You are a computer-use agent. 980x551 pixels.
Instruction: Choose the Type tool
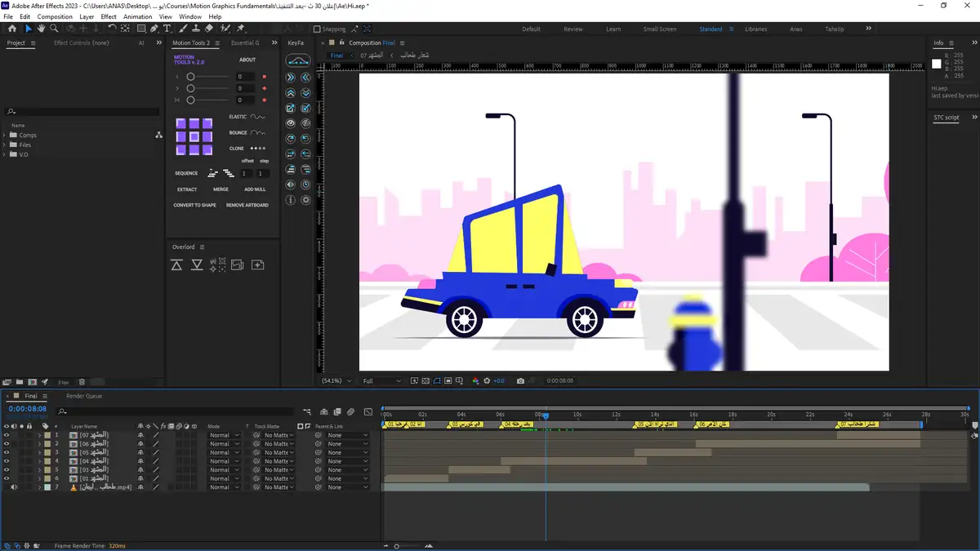[167, 29]
